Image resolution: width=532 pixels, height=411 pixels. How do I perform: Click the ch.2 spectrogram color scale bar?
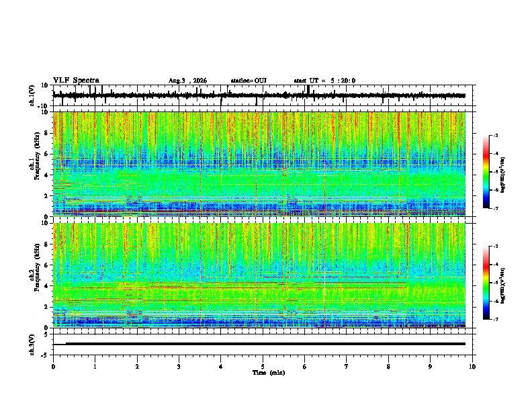pos(486,283)
